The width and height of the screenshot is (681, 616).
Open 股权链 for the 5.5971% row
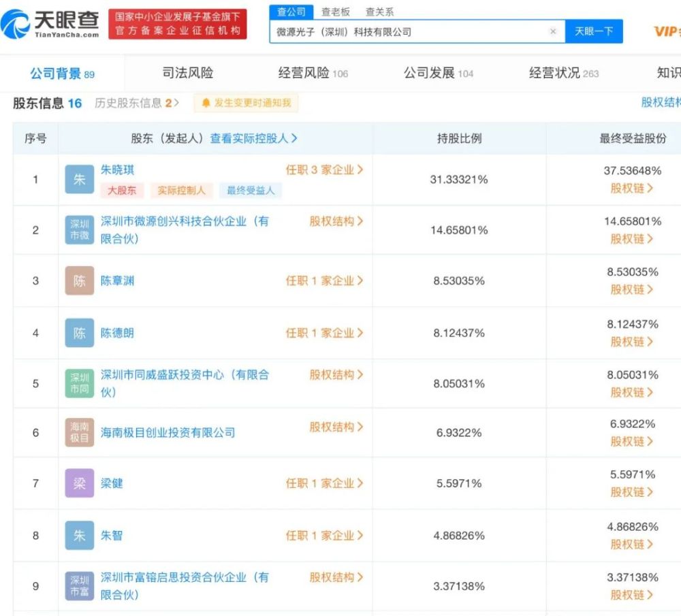pyautogui.click(x=632, y=492)
